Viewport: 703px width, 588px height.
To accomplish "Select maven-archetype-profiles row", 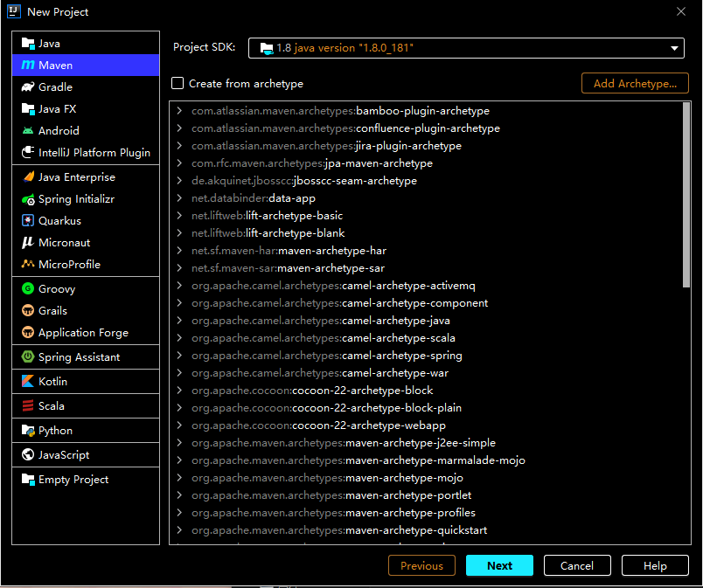I will point(426,513).
